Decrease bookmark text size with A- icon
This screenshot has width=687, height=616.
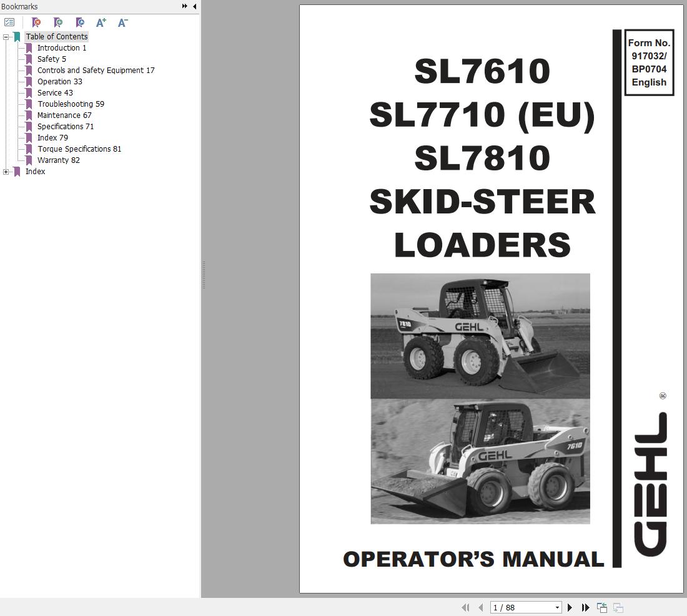(x=122, y=22)
